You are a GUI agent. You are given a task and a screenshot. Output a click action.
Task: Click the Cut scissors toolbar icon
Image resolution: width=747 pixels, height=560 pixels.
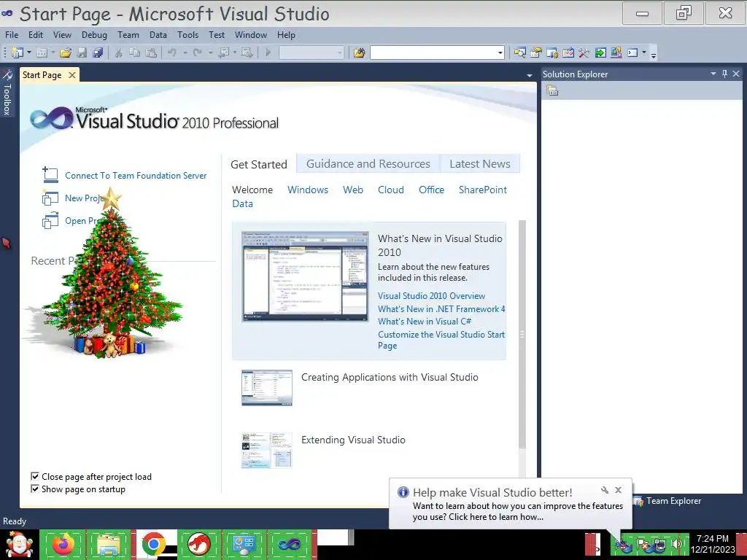coord(119,52)
